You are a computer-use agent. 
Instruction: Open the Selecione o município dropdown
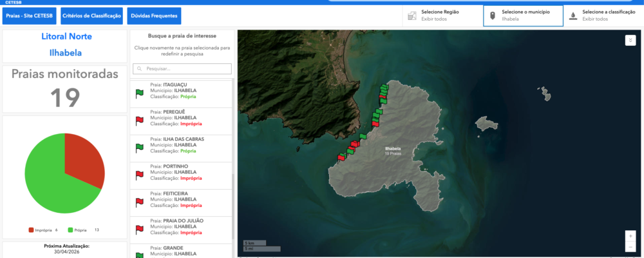pyautogui.click(x=523, y=15)
